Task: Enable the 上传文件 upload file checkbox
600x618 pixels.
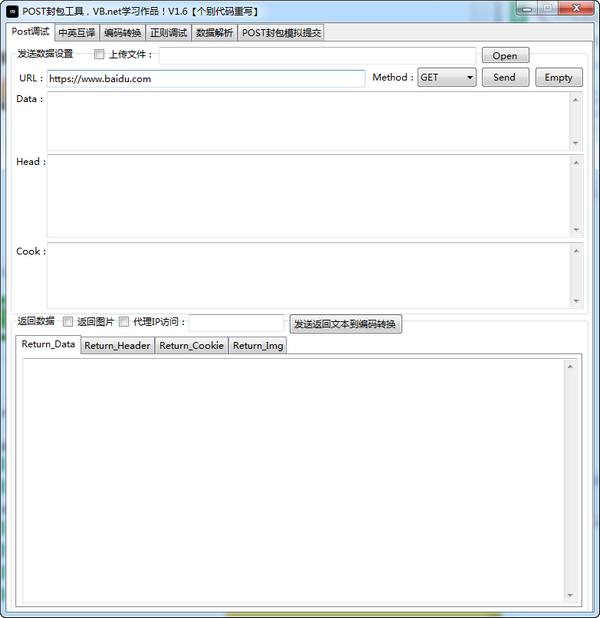Action: [x=99, y=55]
